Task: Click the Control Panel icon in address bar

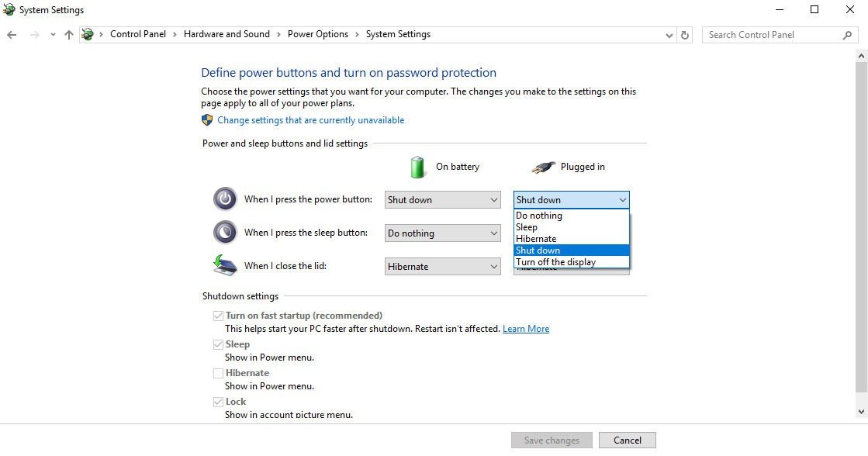Action: coord(88,34)
